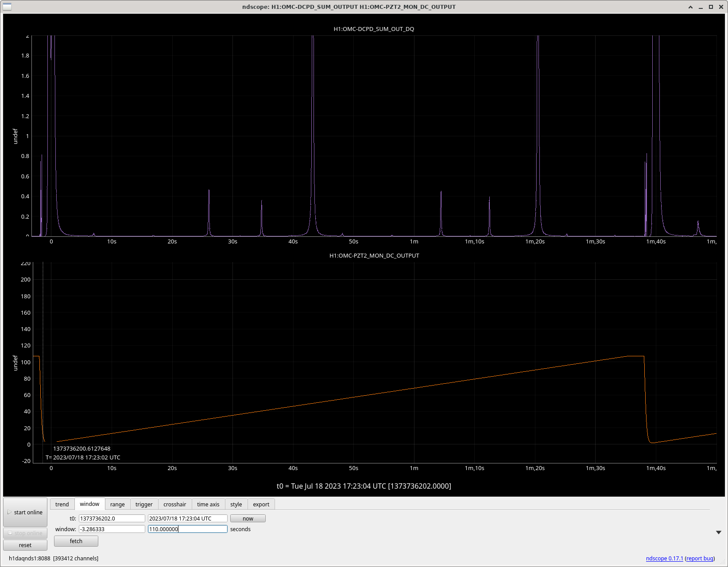Click the t0 timestamp label under plots

tap(364, 486)
